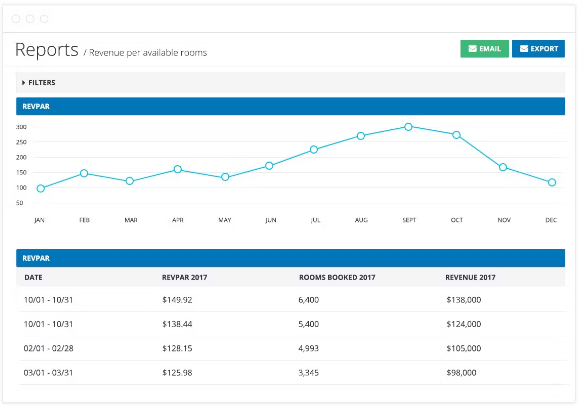Sort by Rooms Booked 2017 column header
Screen dimensions: 578x407
(337, 277)
